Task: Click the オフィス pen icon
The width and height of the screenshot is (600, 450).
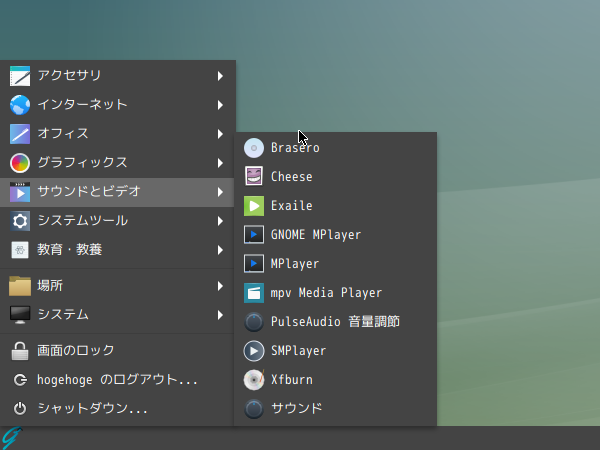Action: click(x=20, y=134)
